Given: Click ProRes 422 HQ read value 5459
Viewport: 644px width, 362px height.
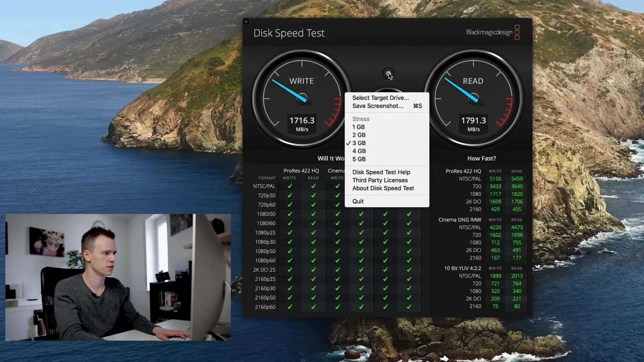Looking at the screenshot, I should (517, 179).
